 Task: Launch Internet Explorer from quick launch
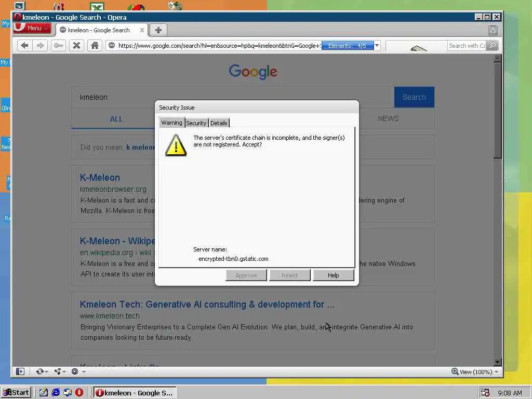pyautogui.click(x=56, y=393)
